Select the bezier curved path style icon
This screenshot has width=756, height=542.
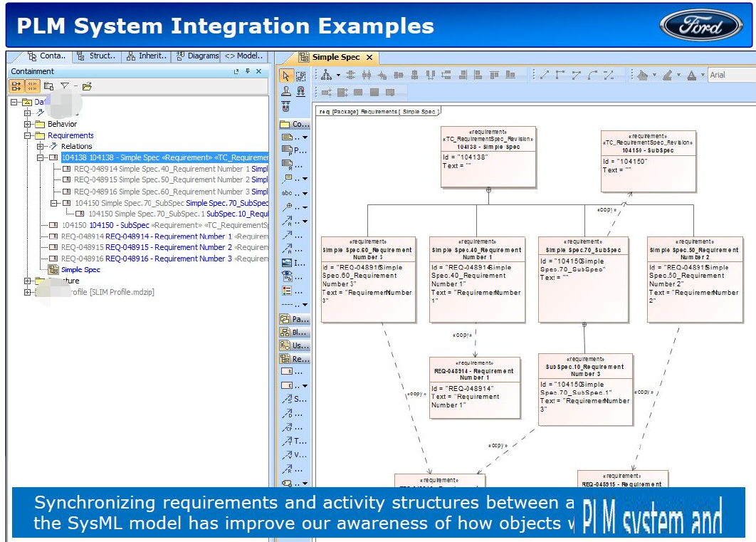tap(592, 75)
